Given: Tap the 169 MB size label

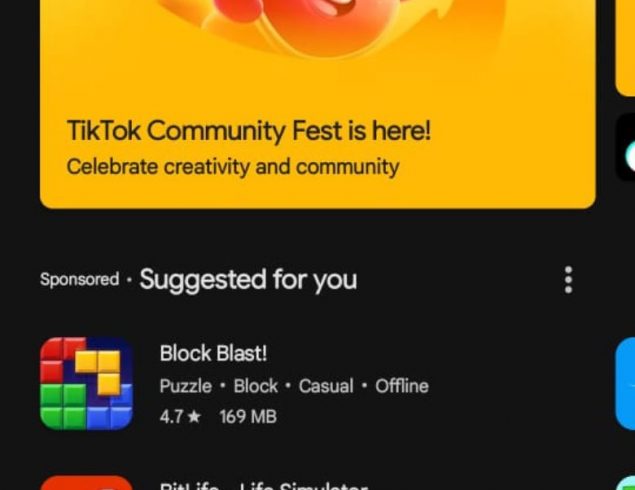Looking at the screenshot, I should [x=248, y=417].
